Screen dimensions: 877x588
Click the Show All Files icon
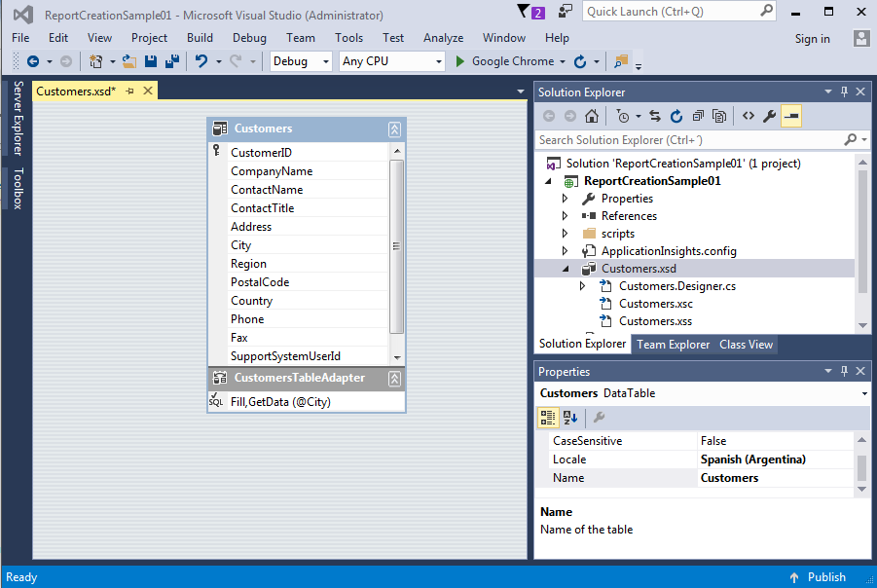(x=719, y=116)
